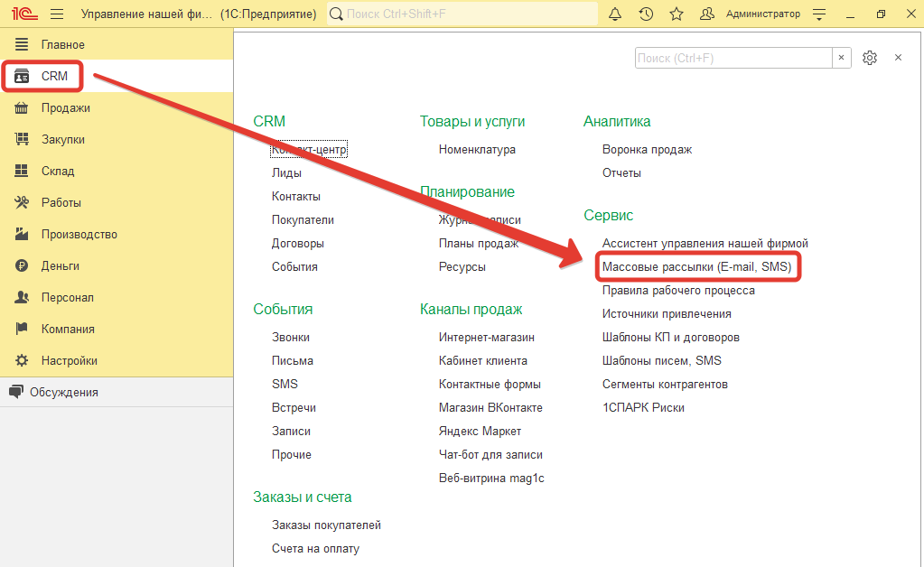Click the Деньги ruble coin icon
The height and width of the screenshot is (567, 924).
21,265
